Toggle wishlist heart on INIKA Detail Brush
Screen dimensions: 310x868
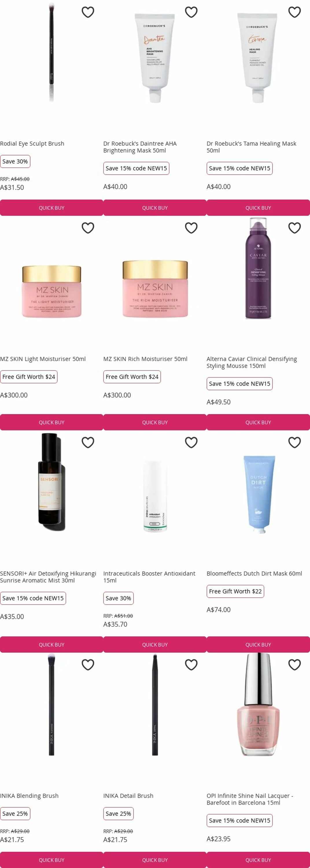tap(191, 665)
